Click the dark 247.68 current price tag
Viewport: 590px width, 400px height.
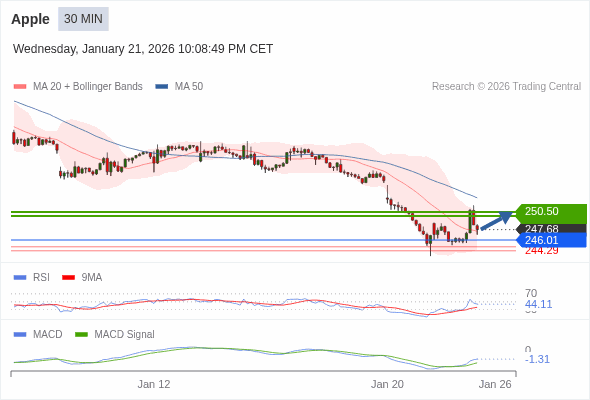pos(551,228)
